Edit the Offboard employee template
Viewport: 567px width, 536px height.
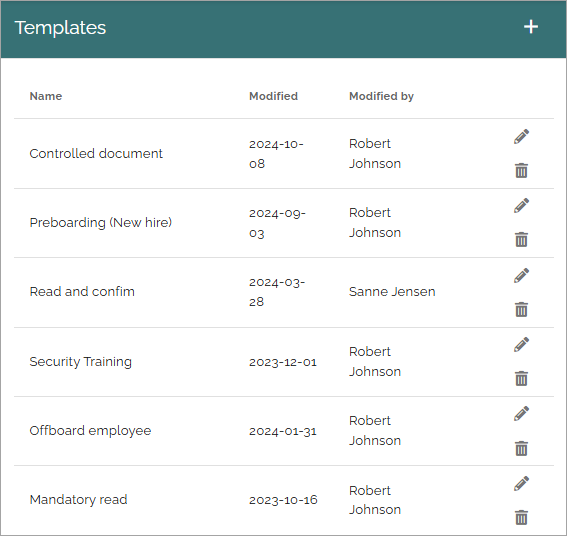(x=521, y=414)
